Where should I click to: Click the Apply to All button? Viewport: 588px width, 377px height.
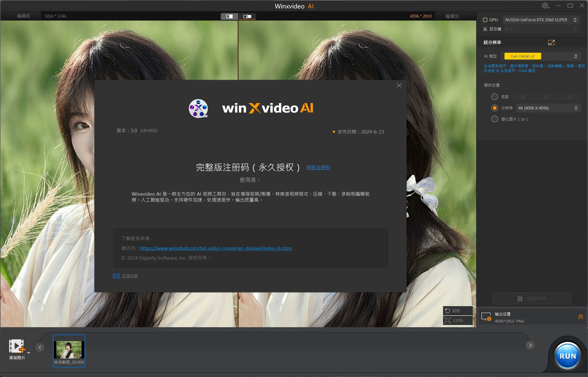coord(532,298)
